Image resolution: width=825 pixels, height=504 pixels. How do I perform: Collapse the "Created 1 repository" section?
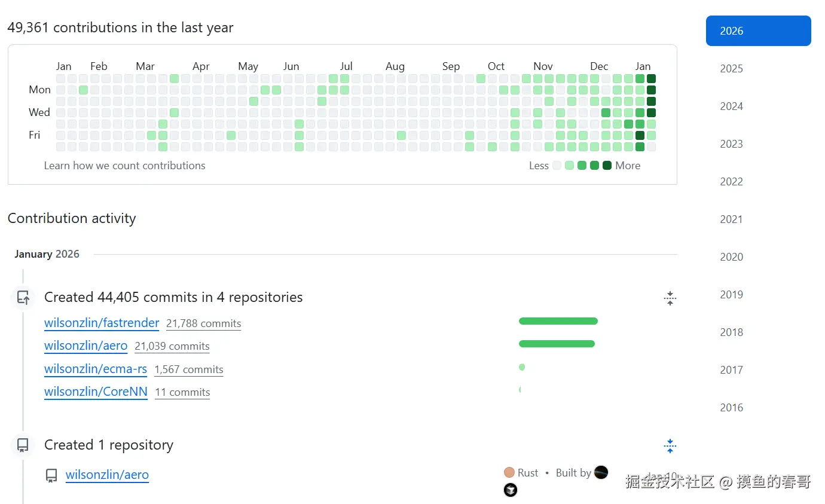point(670,445)
